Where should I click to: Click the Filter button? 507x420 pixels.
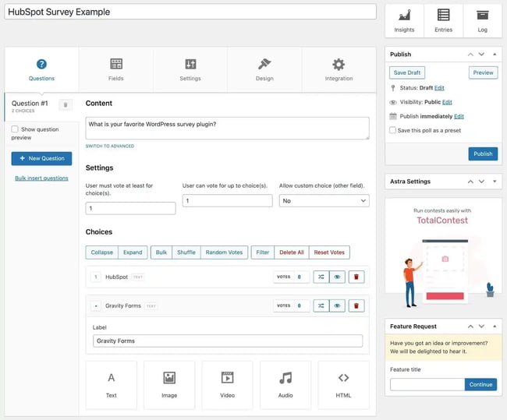click(263, 252)
